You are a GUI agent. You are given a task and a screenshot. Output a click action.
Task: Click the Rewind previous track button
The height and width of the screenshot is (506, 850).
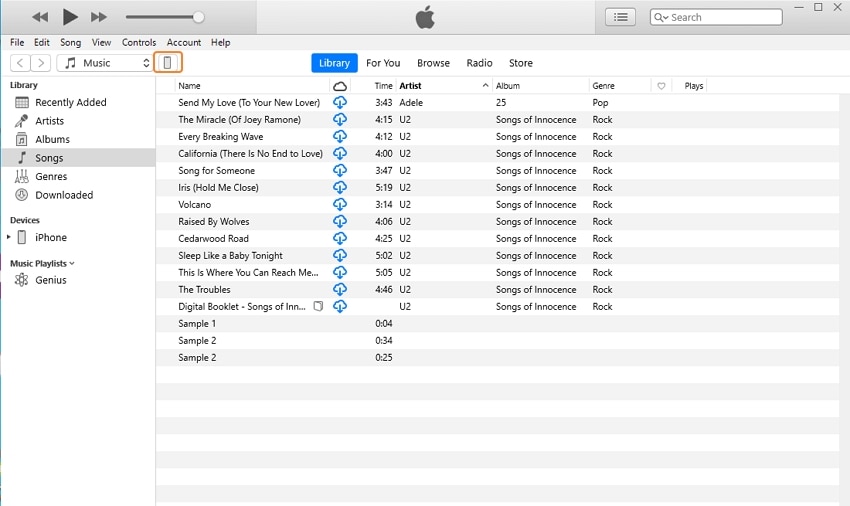(40, 17)
